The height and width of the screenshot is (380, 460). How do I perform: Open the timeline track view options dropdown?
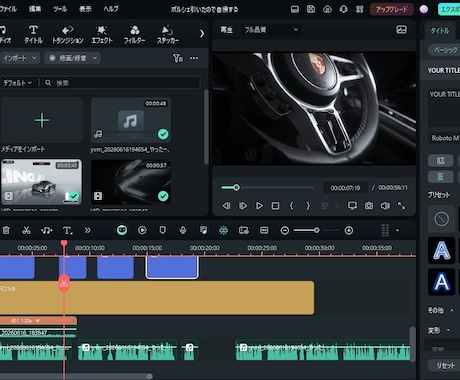[x=397, y=230]
